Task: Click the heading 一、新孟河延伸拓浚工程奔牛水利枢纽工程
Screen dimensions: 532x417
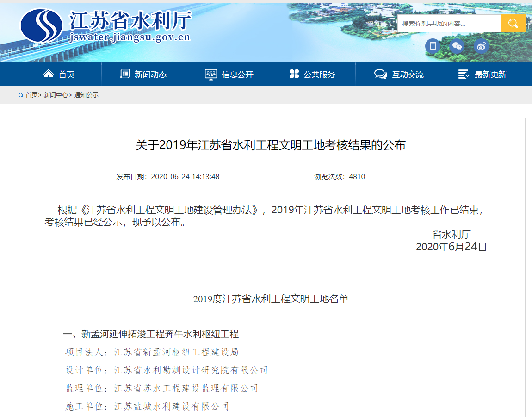Action: pos(151,334)
